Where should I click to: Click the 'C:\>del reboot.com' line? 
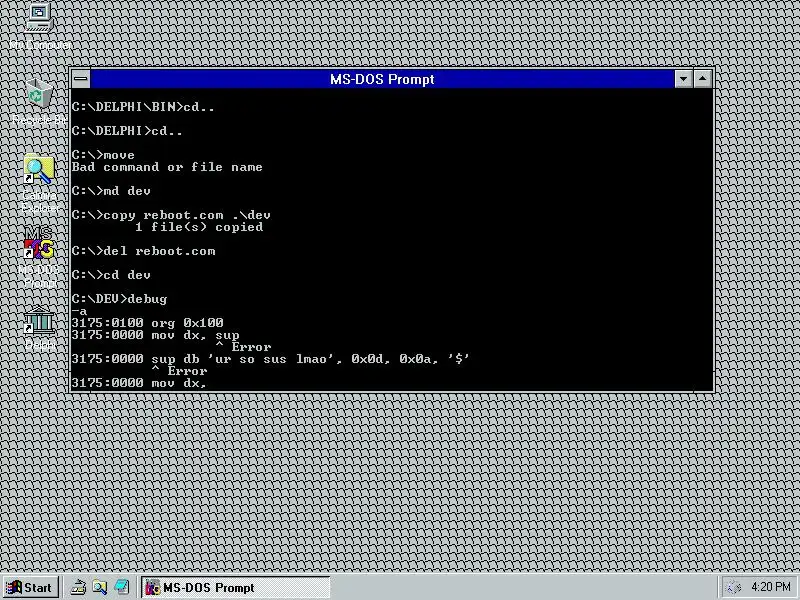pos(143,251)
